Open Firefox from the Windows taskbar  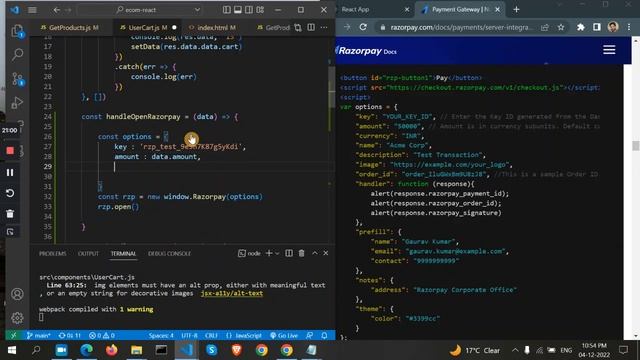(x=111, y=350)
